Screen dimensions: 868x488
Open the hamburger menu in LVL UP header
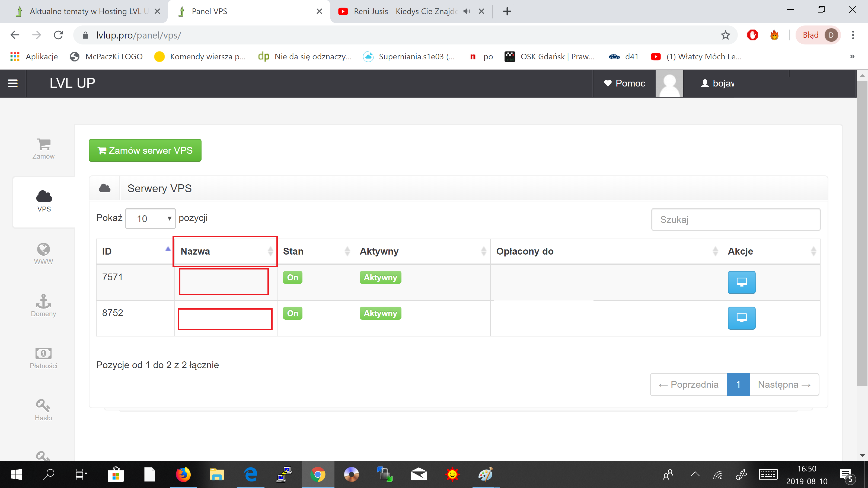click(x=13, y=83)
